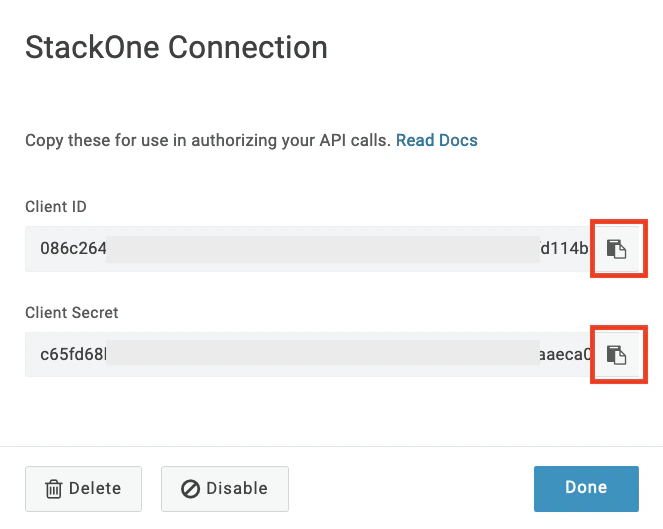Click the redacted middle of Client ID
This screenshot has width=663, height=529.
[x=323, y=249]
